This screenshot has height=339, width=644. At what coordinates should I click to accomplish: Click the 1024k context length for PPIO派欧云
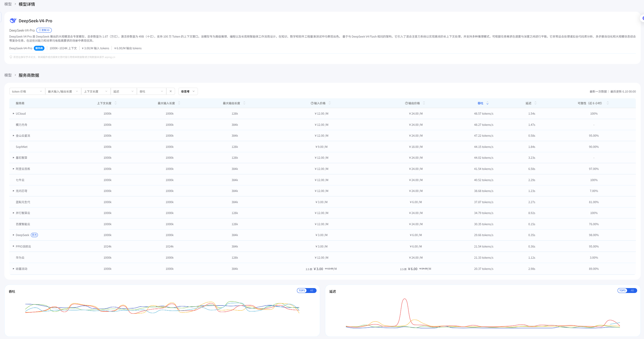coord(107,246)
